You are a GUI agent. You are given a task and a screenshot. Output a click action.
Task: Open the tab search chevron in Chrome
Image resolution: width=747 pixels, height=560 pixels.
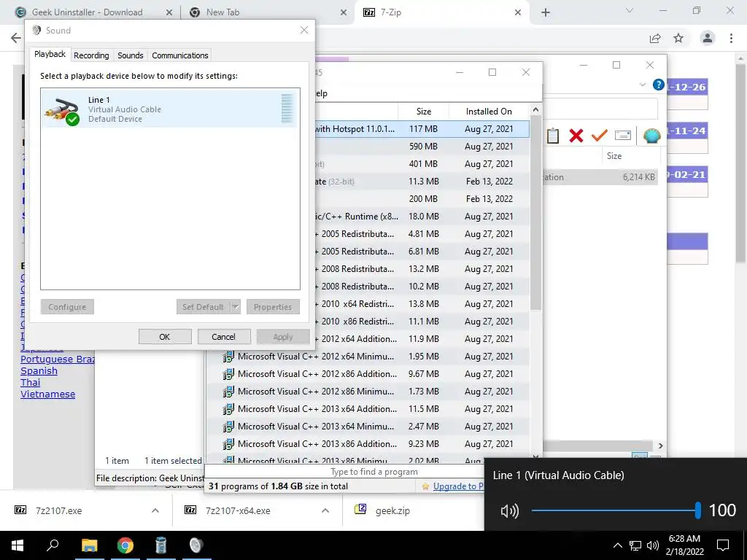pyautogui.click(x=630, y=10)
